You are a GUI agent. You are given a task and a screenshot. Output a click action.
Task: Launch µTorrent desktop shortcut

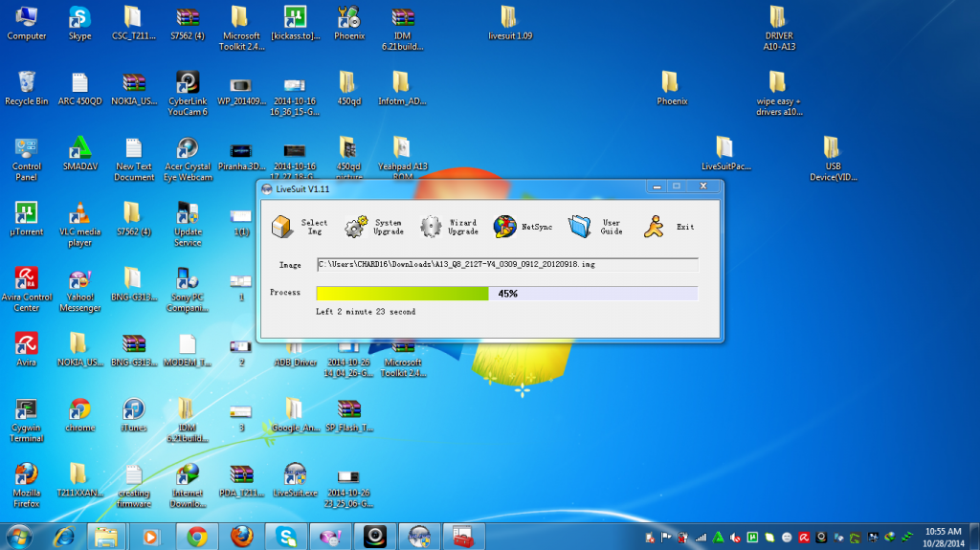26,219
